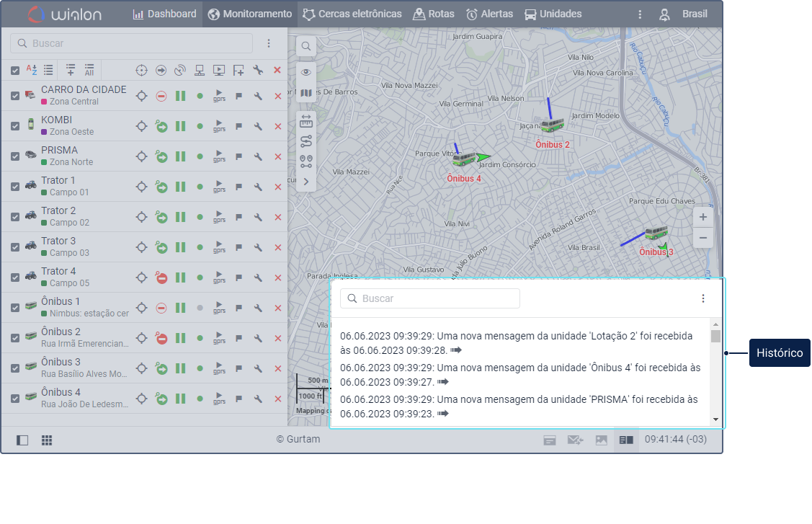Image resolution: width=812 pixels, height=524 pixels.
Task: Click the wrench icon for KOMBI
Action: pyautogui.click(x=258, y=126)
